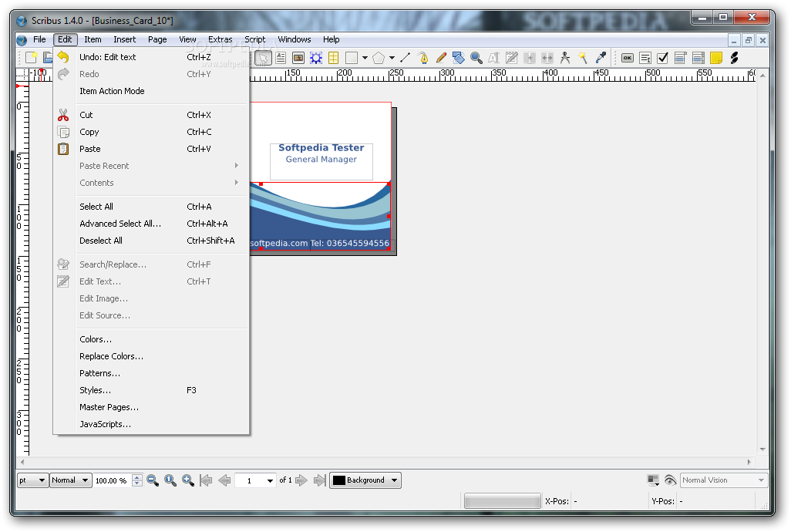
Task: Open the polygon properties dropdown arrow
Action: click(392, 58)
